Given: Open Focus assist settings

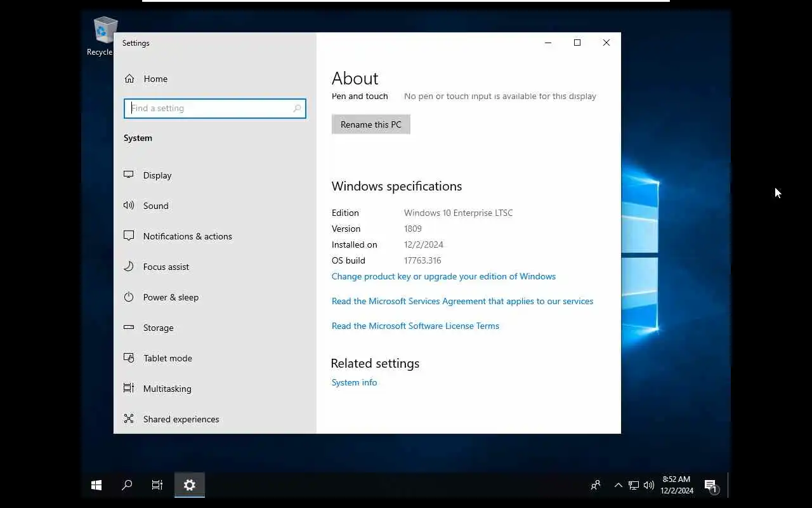Looking at the screenshot, I should pos(215,267).
